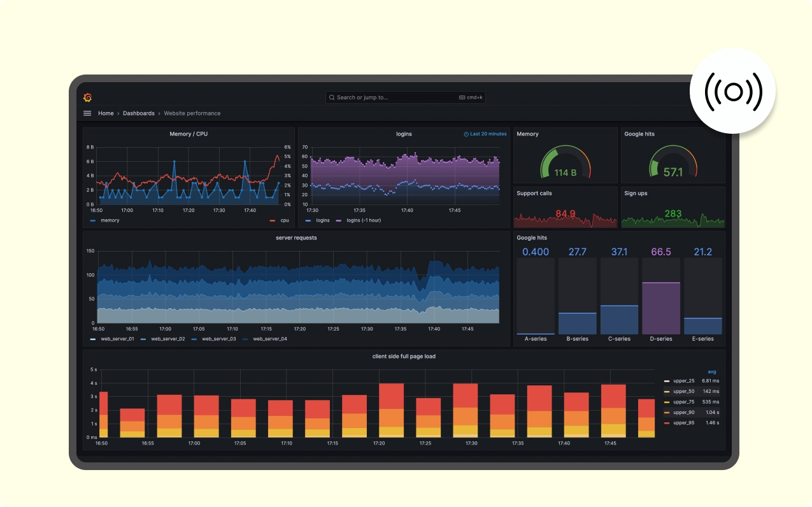Open the hamburger menu icon
Viewport: 812px width, 507px height.
87,113
